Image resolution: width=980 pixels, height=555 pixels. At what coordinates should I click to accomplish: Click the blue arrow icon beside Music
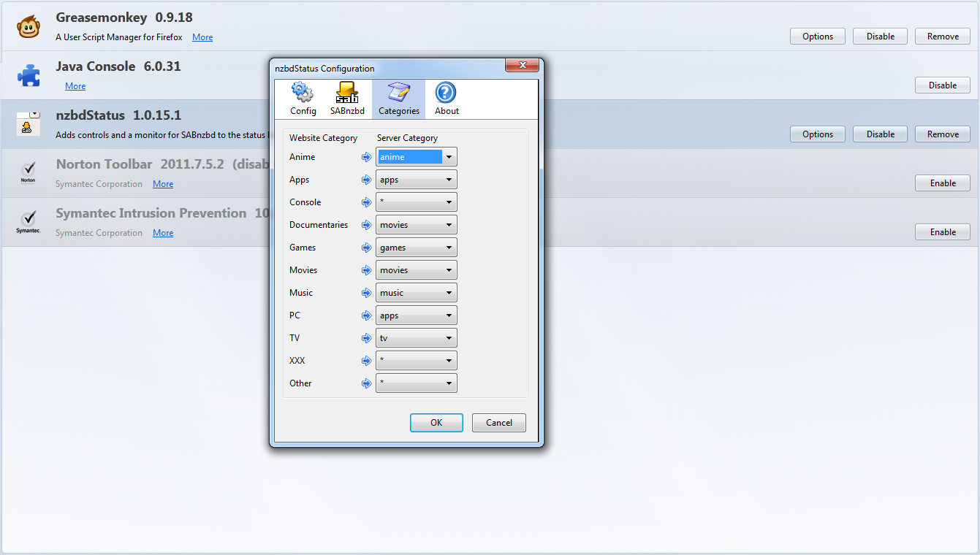pos(367,293)
